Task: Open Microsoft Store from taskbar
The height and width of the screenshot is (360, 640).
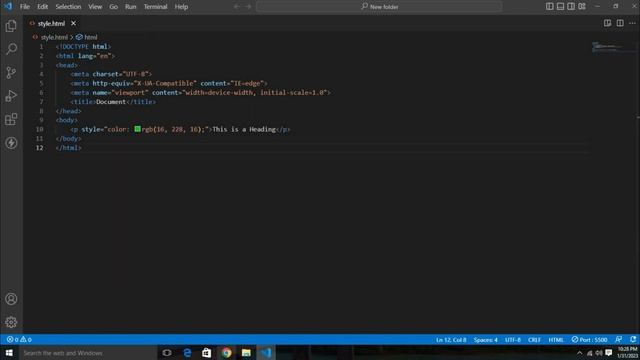Action: (x=207, y=353)
